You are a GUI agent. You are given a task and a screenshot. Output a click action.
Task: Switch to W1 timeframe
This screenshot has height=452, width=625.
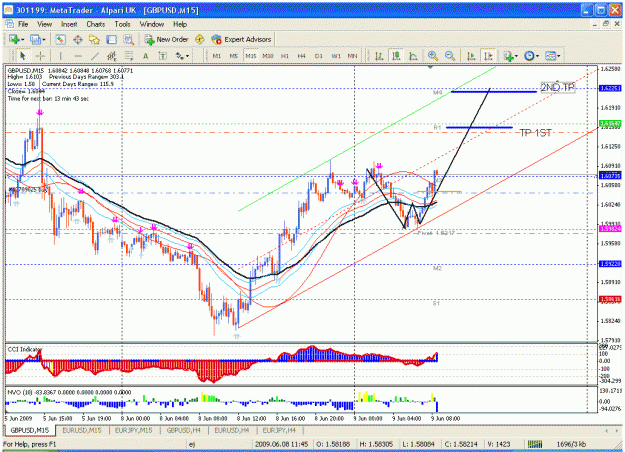pyautogui.click(x=336, y=56)
